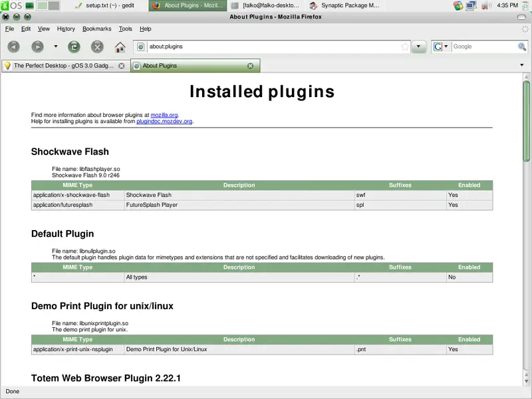Switch to The Perfect Desktop tab
The image size is (532, 399).
tap(65, 66)
